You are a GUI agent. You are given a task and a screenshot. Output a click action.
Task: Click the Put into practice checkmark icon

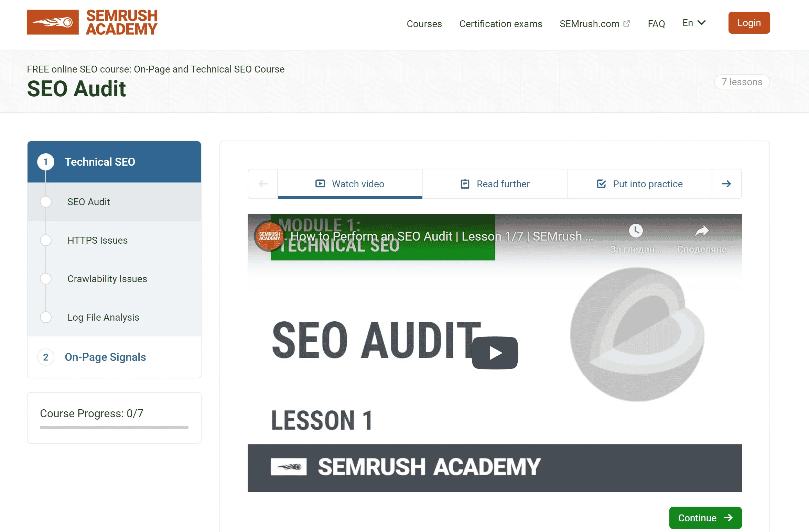tap(601, 184)
